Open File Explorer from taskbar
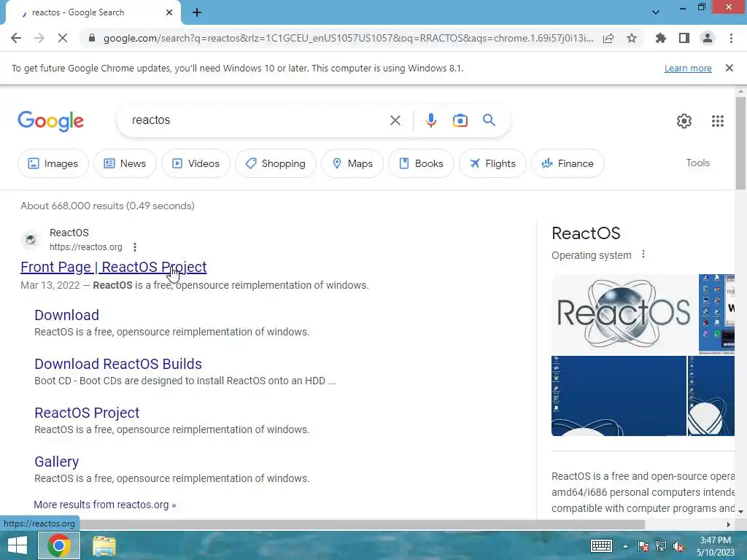 pyautogui.click(x=104, y=545)
